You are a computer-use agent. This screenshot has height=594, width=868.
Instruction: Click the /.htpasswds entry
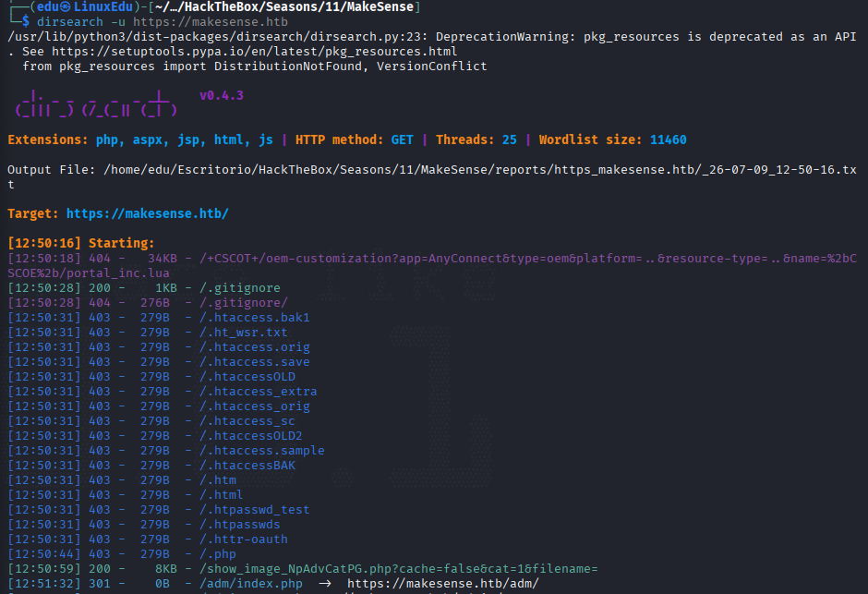pyautogui.click(x=240, y=525)
